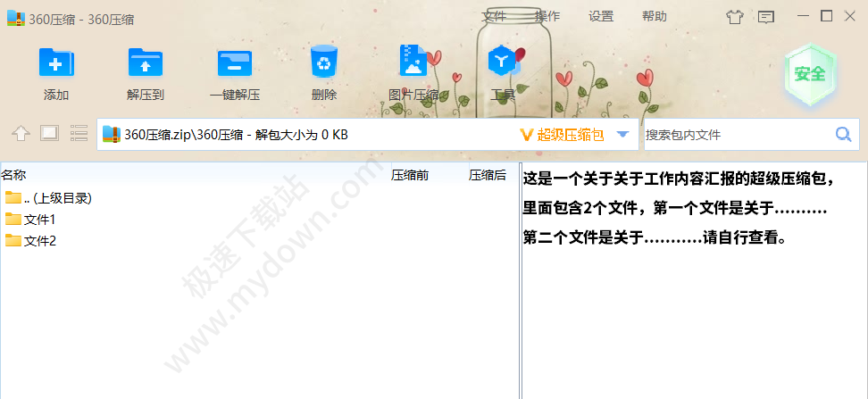Switch to the list view button

pyautogui.click(x=79, y=133)
